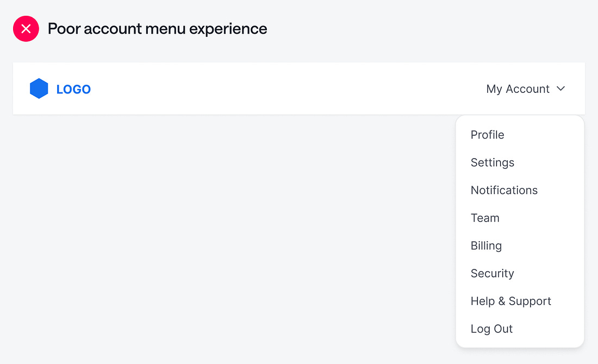Click the LOGO brand text
Screen dimensions: 598x364
73,89
